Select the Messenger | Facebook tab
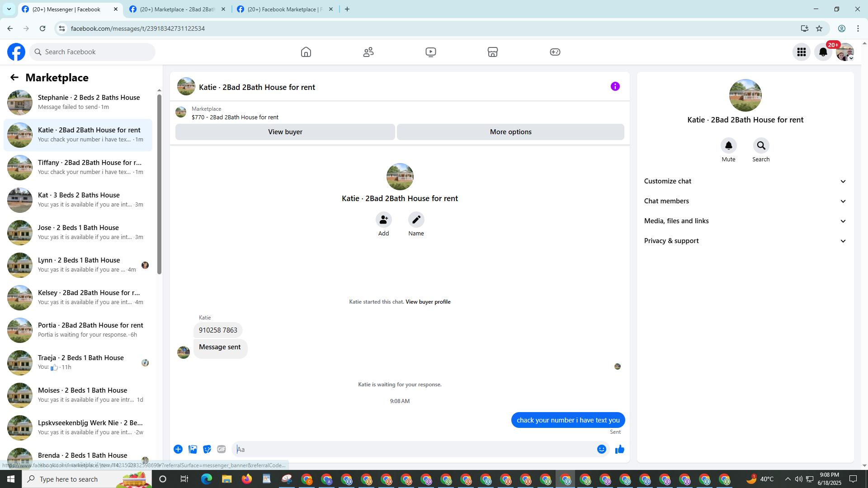 tap(70, 9)
